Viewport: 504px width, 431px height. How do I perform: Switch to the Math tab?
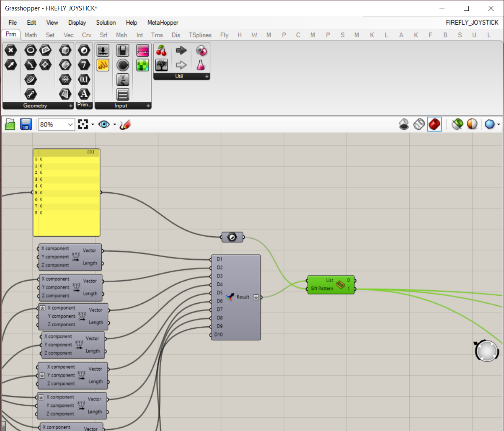31,35
